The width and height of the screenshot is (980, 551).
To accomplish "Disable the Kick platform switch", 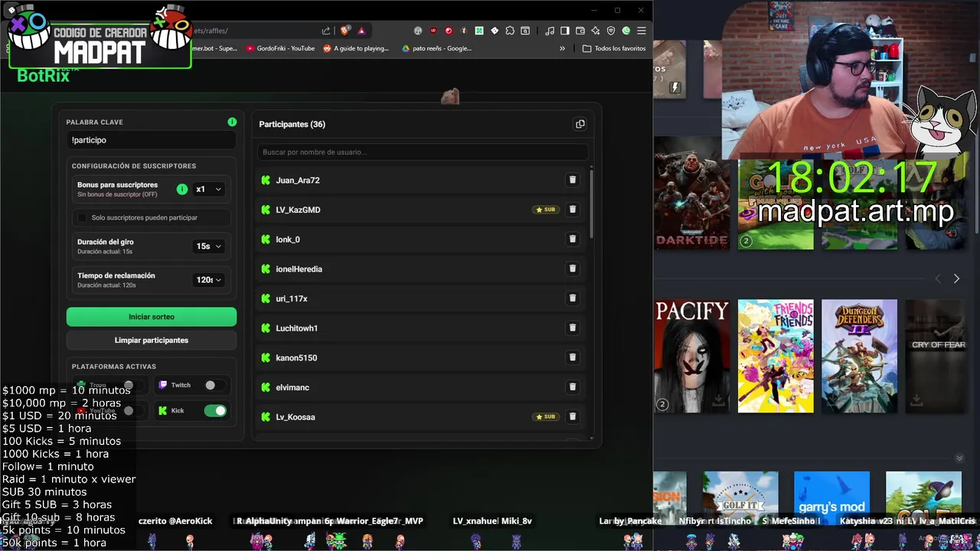I will point(215,411).
